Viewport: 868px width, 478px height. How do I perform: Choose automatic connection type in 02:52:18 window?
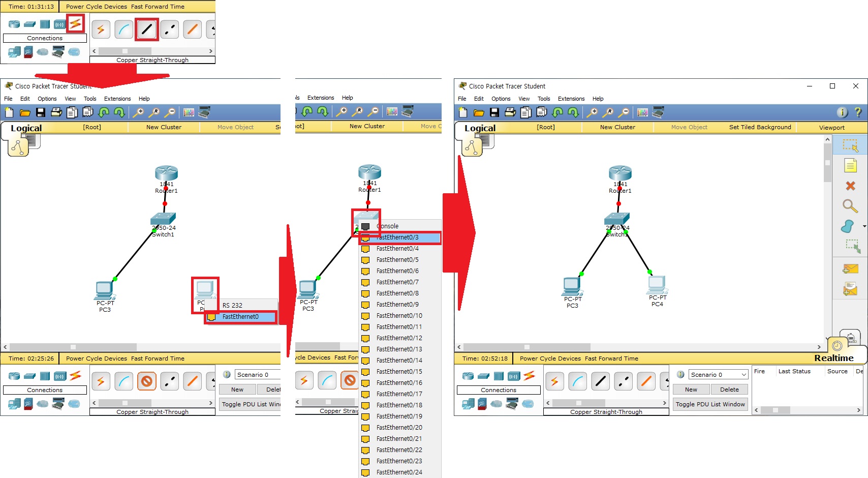coord(554,381)
